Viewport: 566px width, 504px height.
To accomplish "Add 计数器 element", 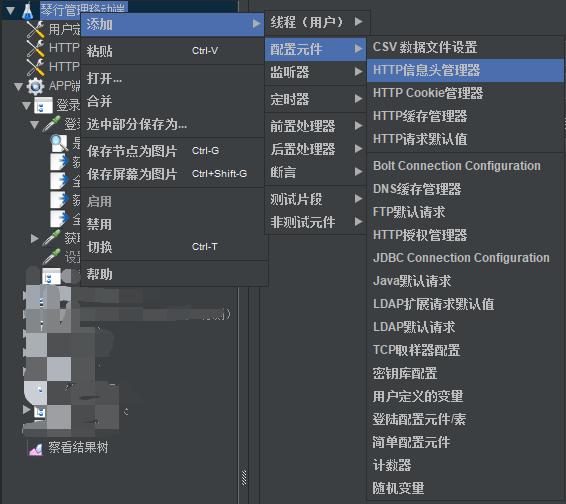I will [465, 465].
